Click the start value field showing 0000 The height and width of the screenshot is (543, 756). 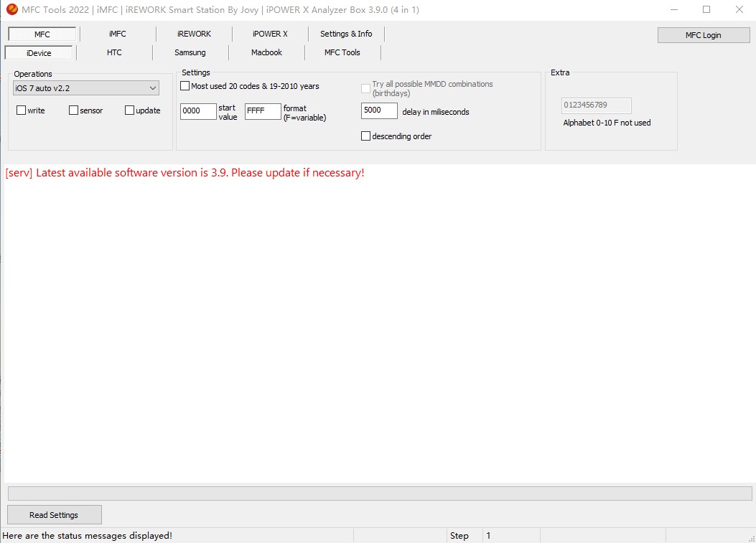point(198,111)
